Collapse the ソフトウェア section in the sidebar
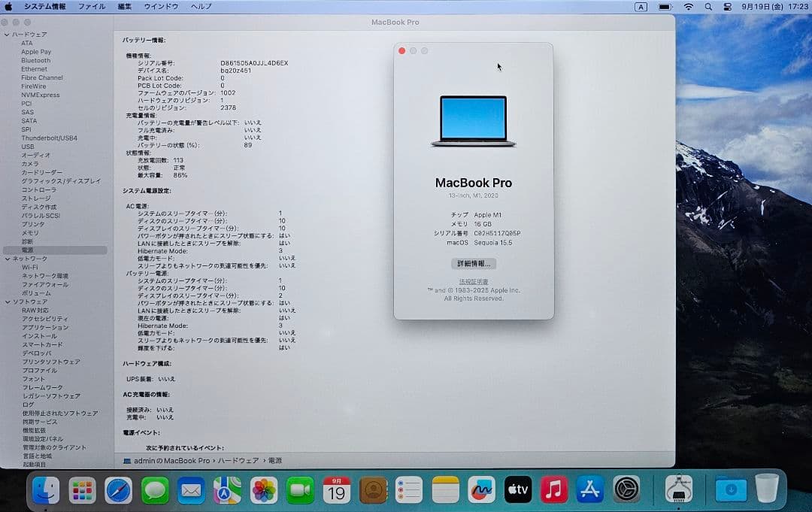812x512 pixels. [8, 301]
